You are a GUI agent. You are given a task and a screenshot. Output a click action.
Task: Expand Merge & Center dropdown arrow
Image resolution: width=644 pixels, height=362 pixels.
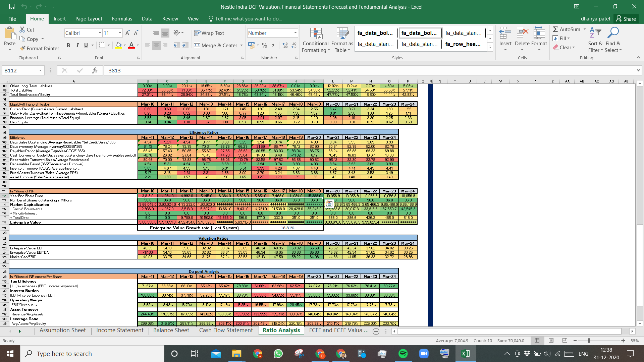point(241,45)
